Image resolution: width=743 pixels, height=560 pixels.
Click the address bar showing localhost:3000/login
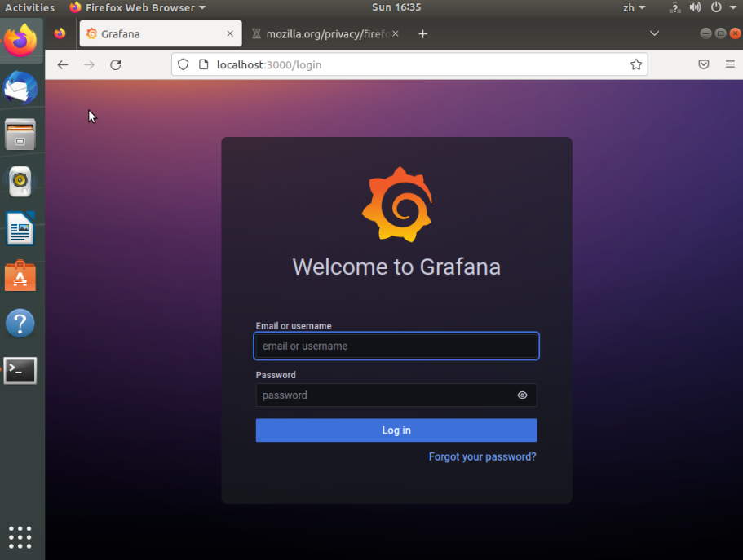click(409, 64)
